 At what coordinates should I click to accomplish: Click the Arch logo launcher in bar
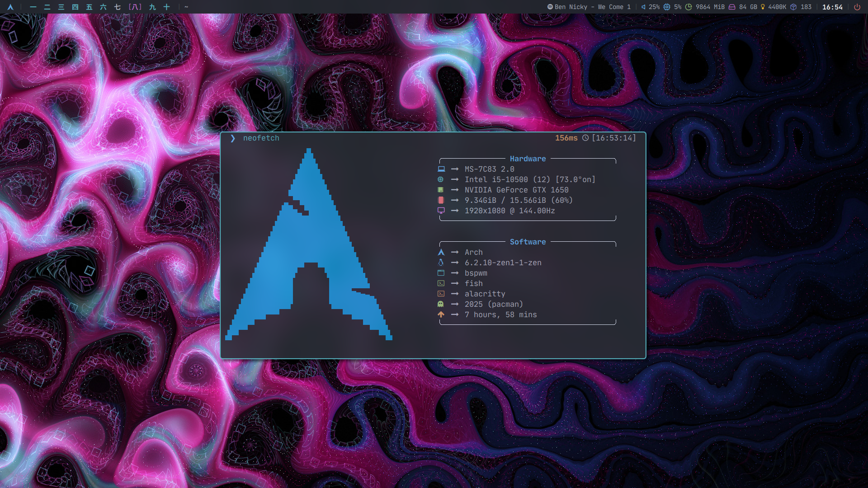(x=10, y=7)
